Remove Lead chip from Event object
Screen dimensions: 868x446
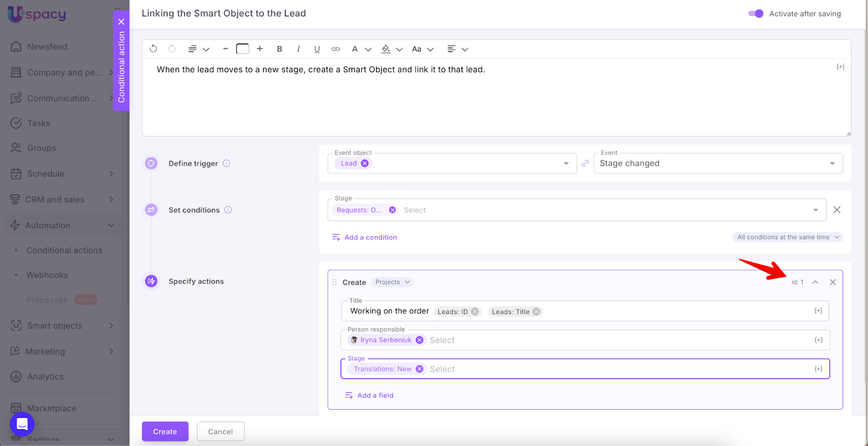pos(365,163)
